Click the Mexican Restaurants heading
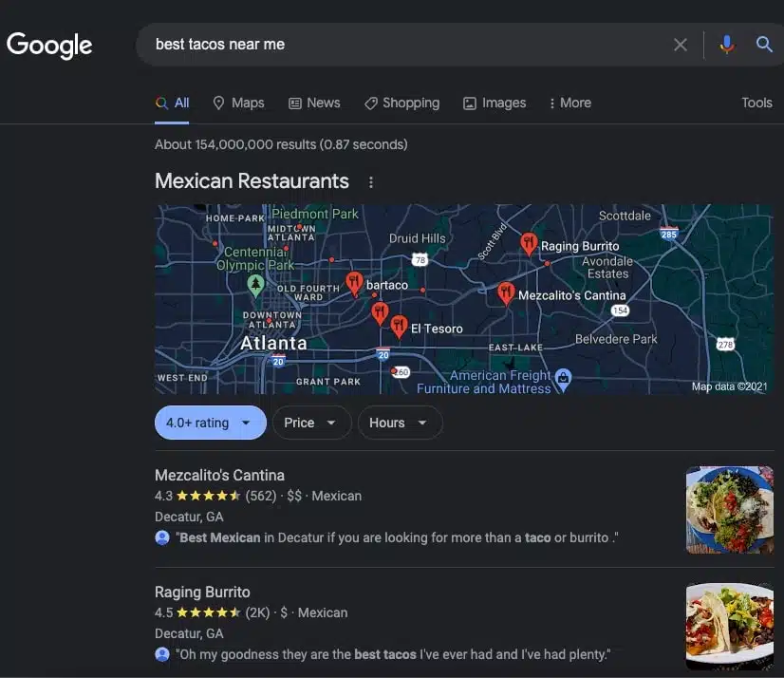Image resolution: width=784 pixels, height=678 pixels. [252, 181]
